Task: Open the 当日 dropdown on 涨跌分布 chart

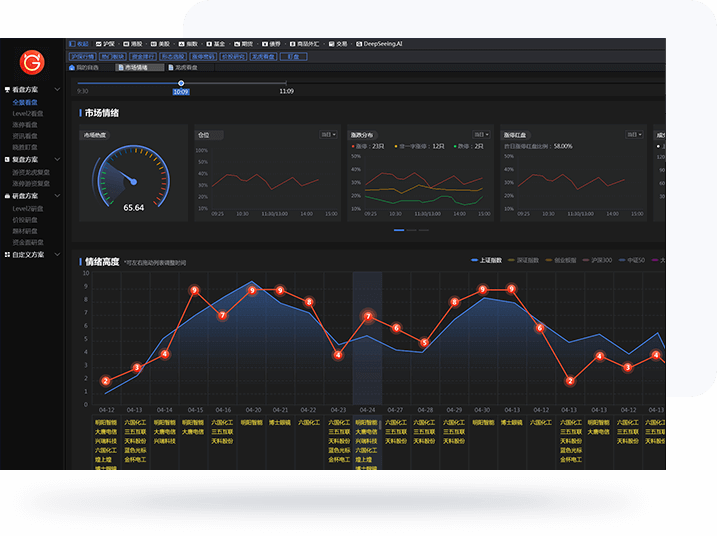Action: [480, 134]
